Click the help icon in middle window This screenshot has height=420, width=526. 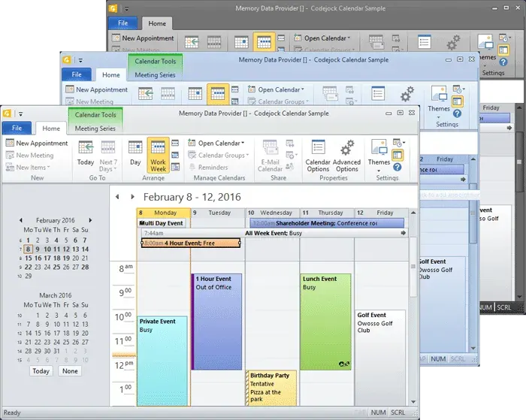click(457, 113)
